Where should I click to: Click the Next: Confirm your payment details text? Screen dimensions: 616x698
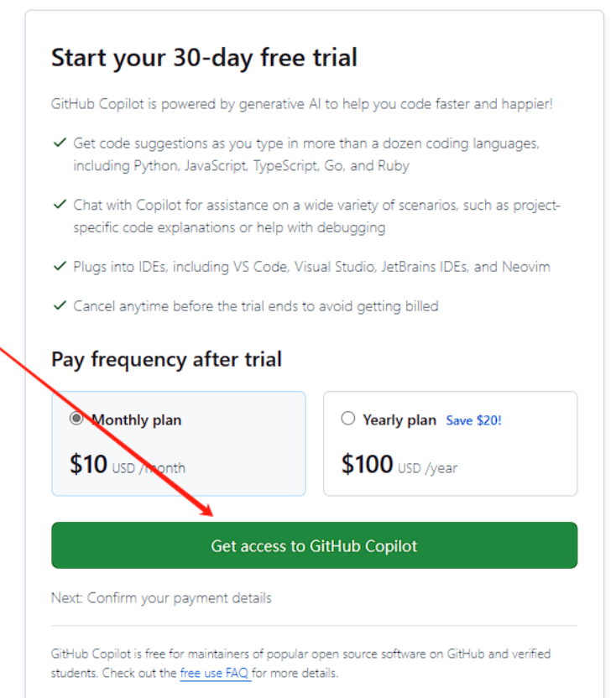(161, 598)
